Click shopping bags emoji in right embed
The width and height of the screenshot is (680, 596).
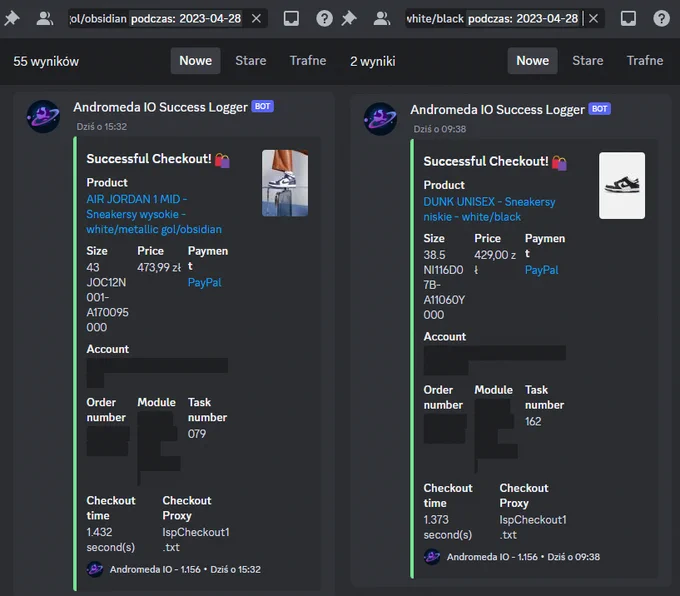point(559,163)
